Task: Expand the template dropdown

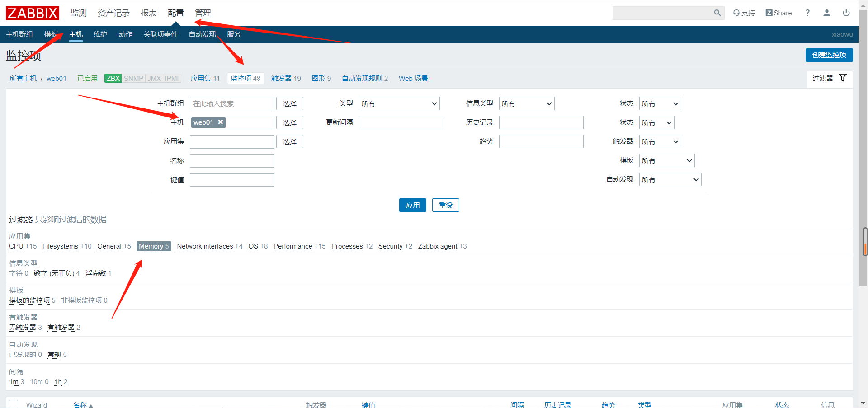Action: [x=666, y=161]
